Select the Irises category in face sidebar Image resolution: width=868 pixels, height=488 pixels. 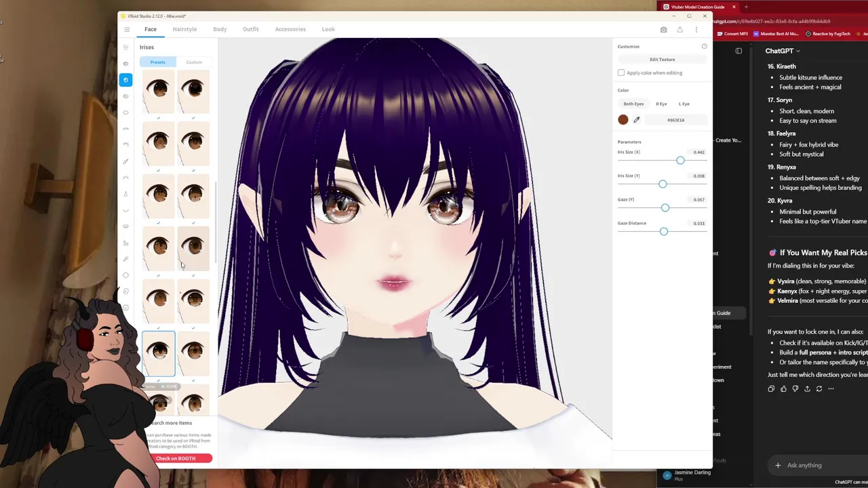[x=125, y=80]
